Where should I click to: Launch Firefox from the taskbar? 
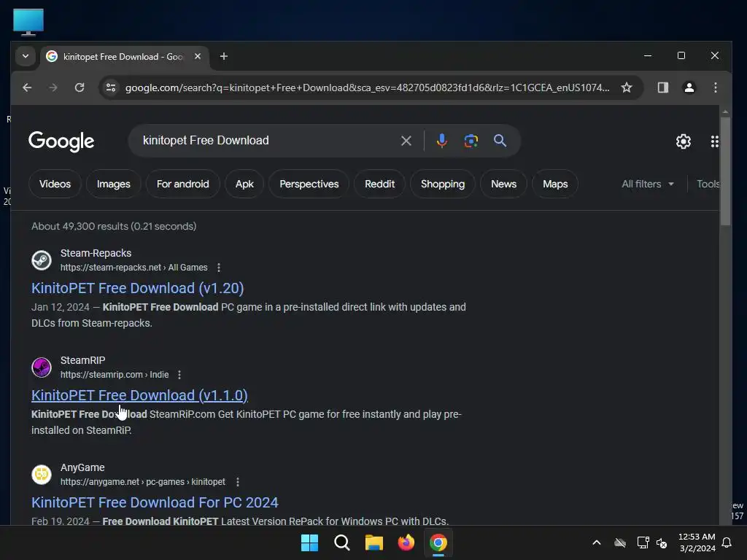[x=406, y=542]
